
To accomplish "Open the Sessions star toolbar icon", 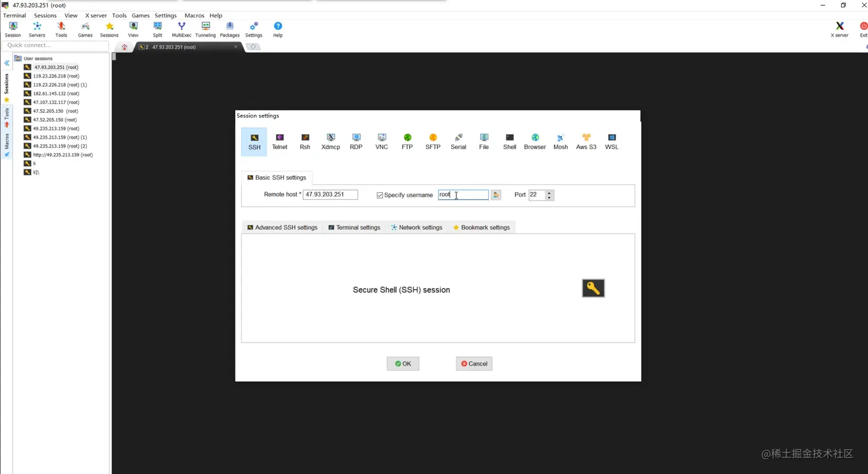I will pos(109,29).
